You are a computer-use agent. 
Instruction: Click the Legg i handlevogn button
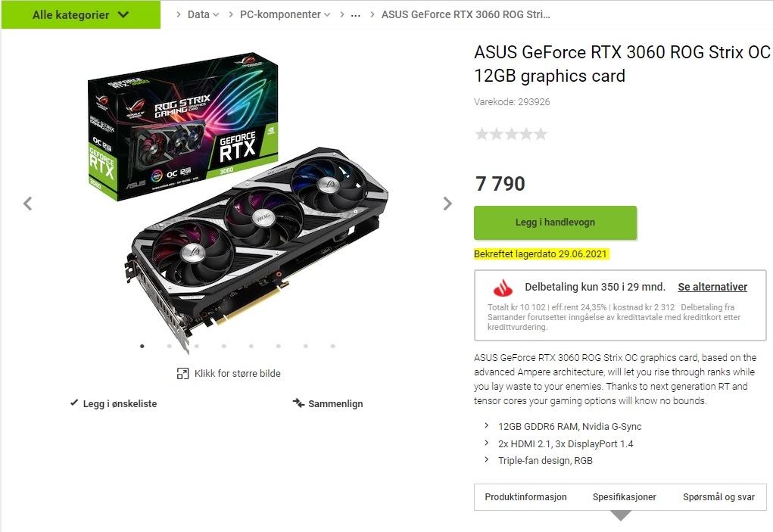pyautogui.click(x=555, y=222)
